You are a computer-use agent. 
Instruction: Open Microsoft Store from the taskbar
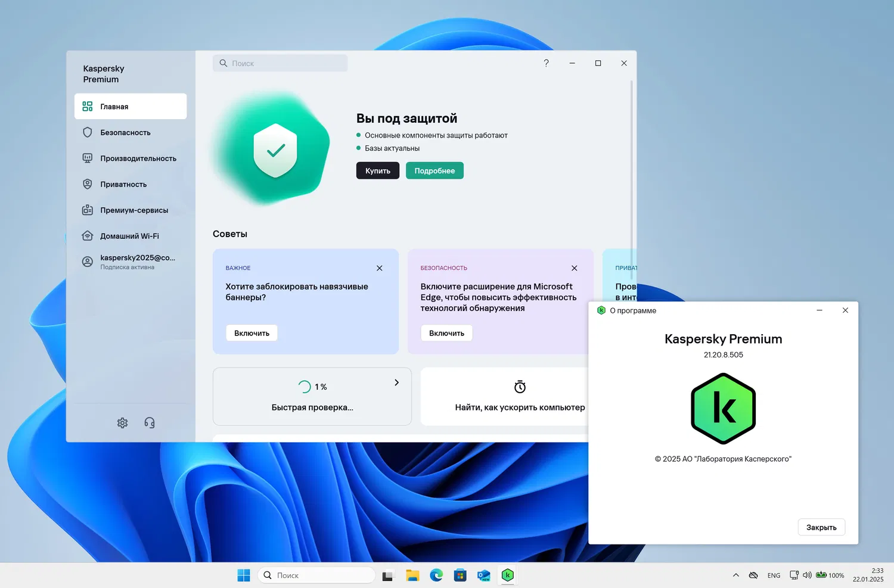[460, 575]
